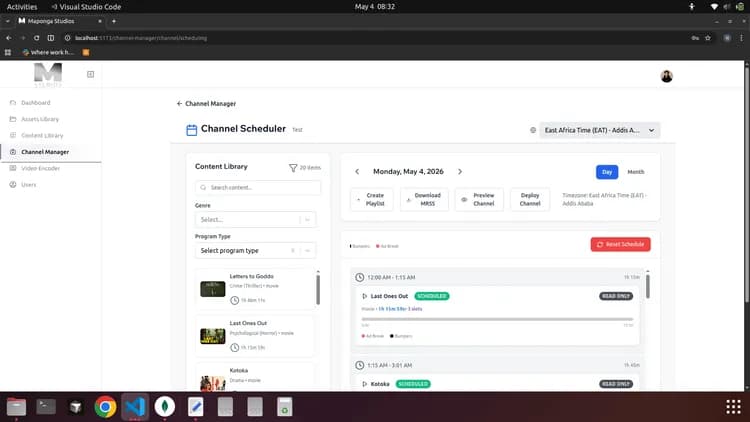
Task: Go to previous day with left chevron
Action: coord(357,171)
